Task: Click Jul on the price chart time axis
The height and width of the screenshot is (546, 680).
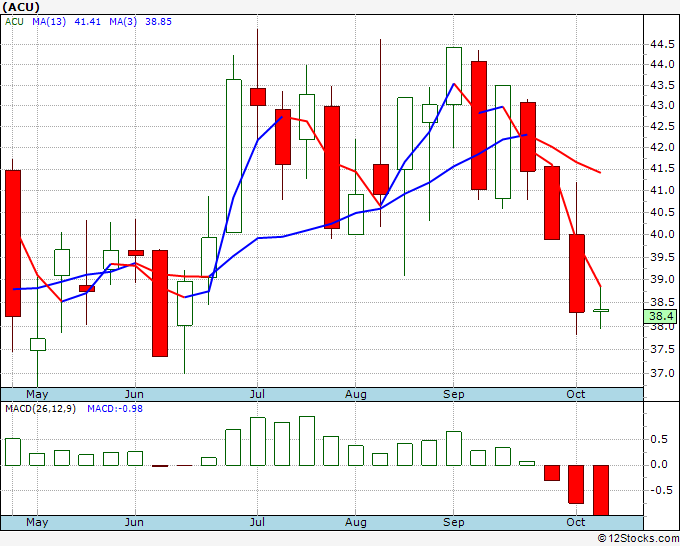Action: tap(257, 395)
